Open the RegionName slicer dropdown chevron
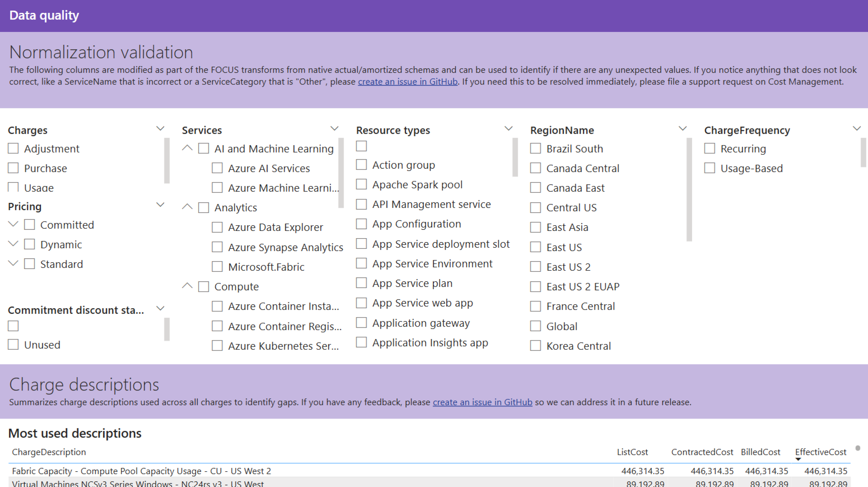The width and height of the screenshot is (868, 487). [683, 128]
